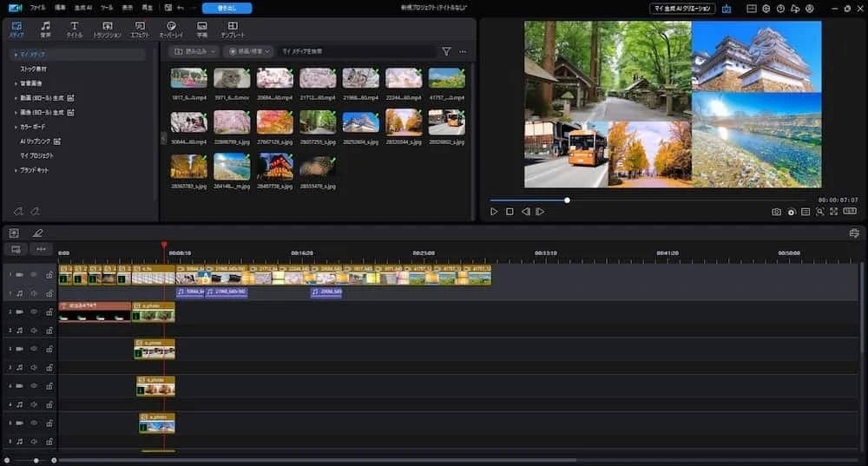Open the ファイル menu

(37, 8)
